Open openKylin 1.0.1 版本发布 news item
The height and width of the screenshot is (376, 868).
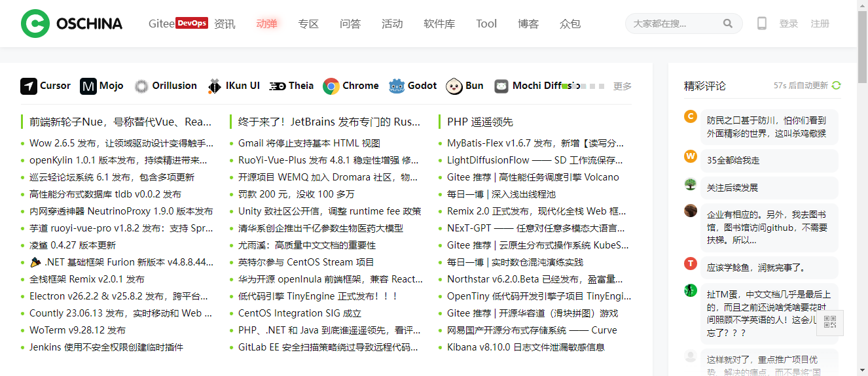pos(119,160)
